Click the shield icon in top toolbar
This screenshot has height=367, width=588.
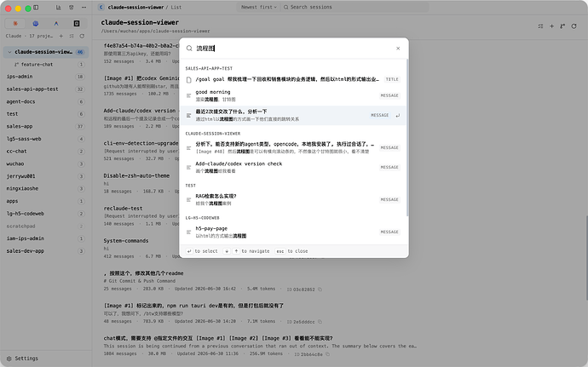72,7
